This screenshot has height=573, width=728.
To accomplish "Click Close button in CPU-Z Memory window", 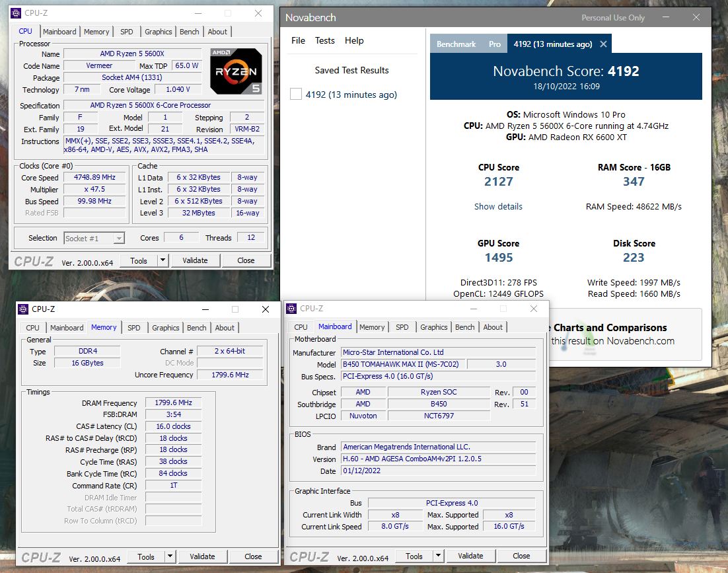I will click(x=253, y=556).
